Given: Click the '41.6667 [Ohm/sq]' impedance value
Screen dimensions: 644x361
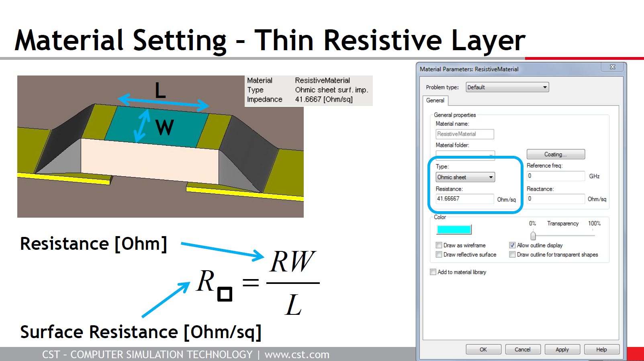Looking at the screenshot, I should tap(324, 99).
